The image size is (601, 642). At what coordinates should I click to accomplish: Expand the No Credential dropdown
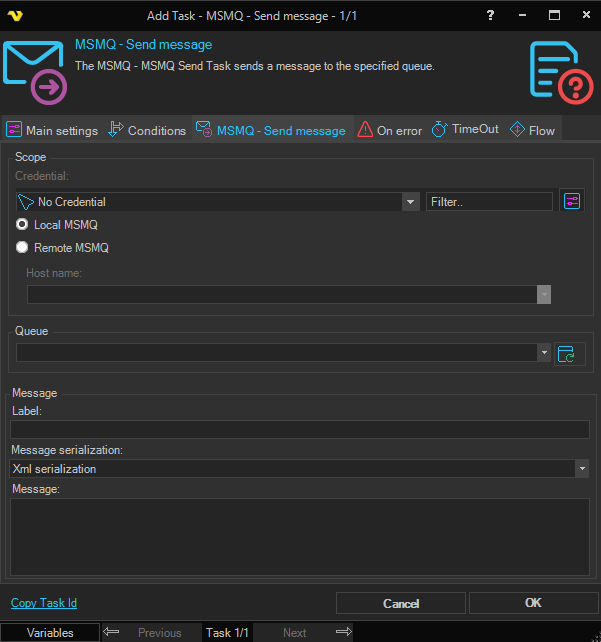point(410,202)
